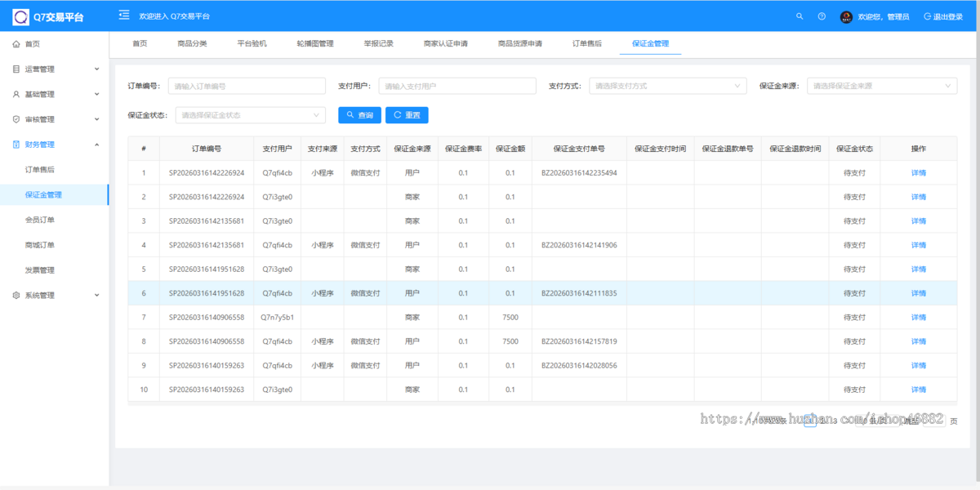Expand the 系统管理 sidebar menu
Screen dimensions: 980x490
tap(54, 296)
